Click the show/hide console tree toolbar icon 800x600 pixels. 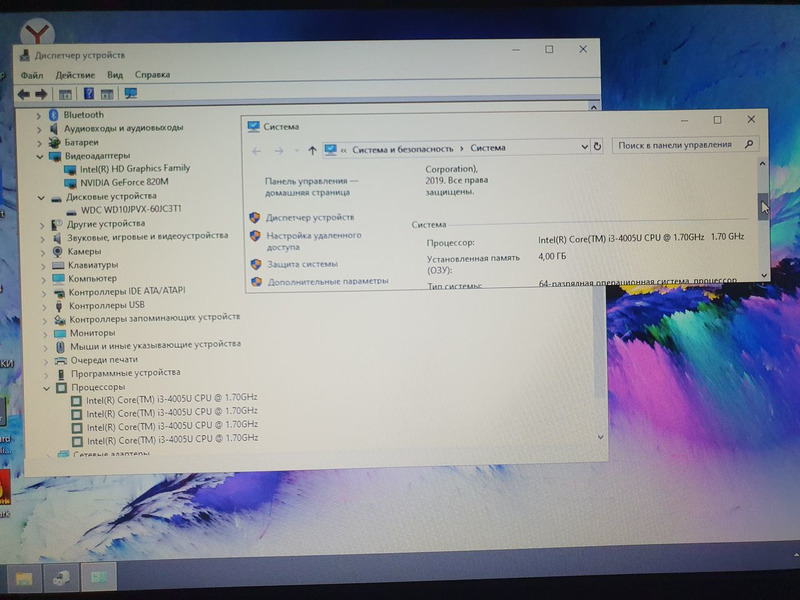[x=65, y=94]
